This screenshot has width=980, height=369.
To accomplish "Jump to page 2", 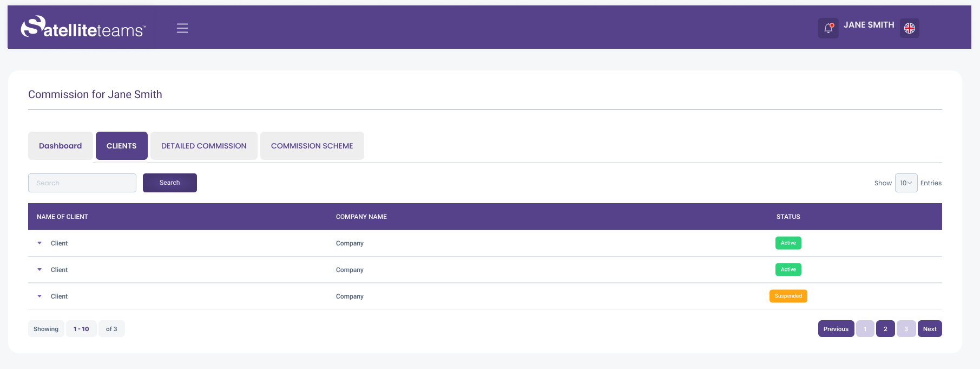I will 885,329.
